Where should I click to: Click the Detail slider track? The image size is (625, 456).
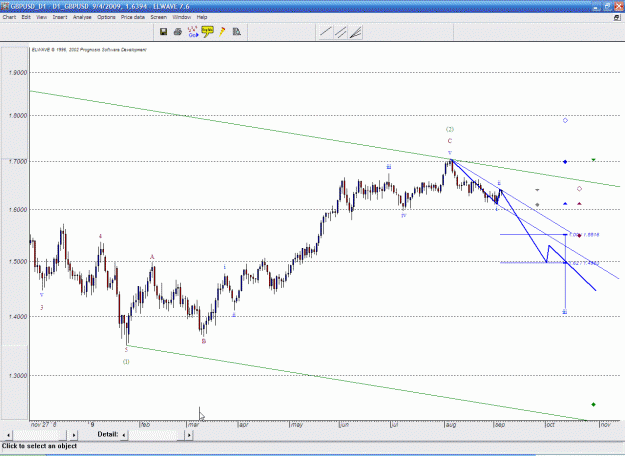[x=156, y=435]
